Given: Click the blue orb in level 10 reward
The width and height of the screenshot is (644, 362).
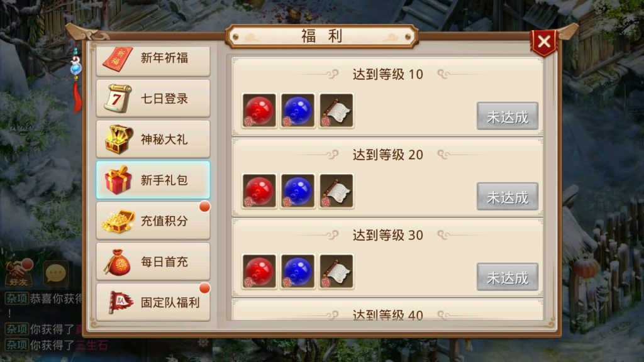Looking at the screenshot, I should (x=297, y=111).
